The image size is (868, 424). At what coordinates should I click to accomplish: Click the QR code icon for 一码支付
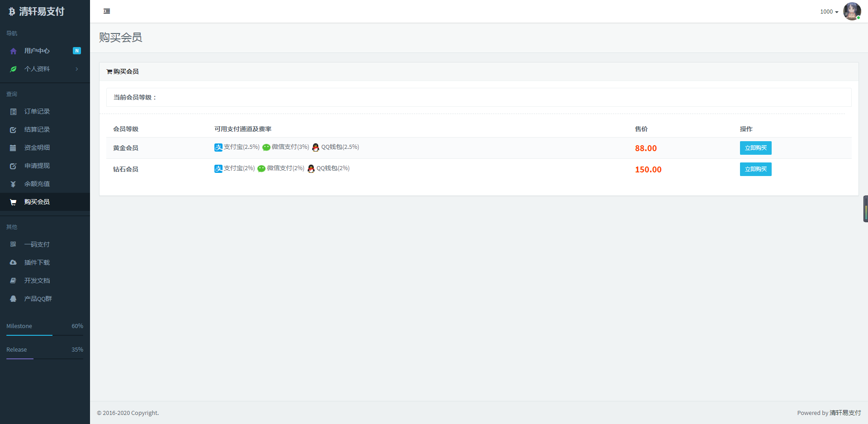13,244
